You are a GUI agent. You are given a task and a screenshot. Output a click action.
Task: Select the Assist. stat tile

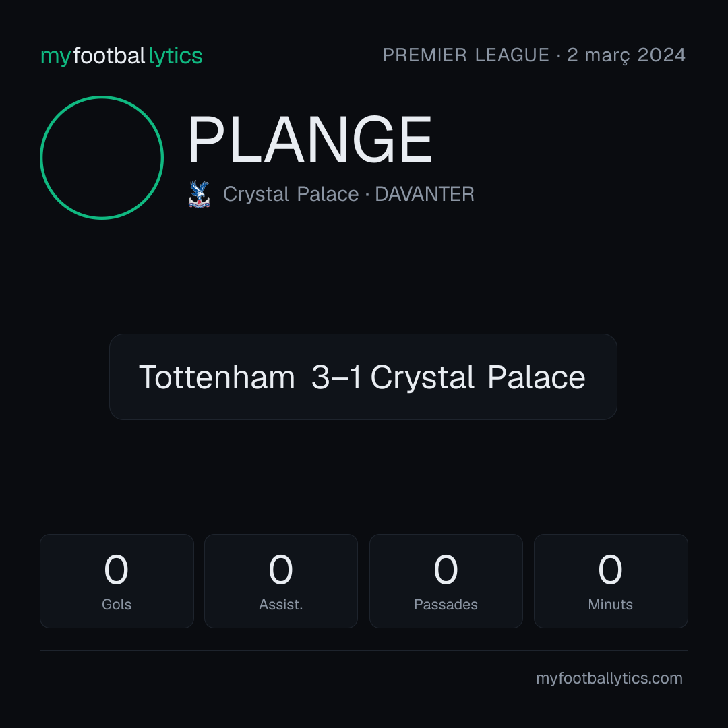(x=281, y=581)
